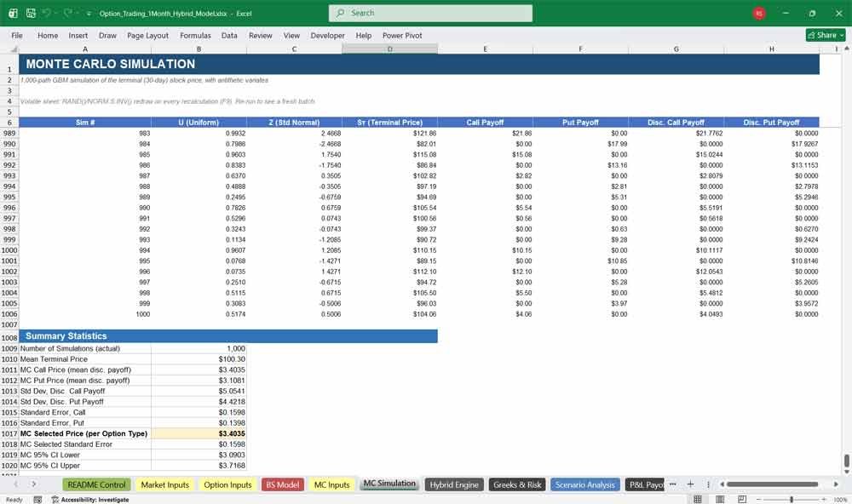
Task: Open the Developer ribbon tab
Action: point(328,35)
